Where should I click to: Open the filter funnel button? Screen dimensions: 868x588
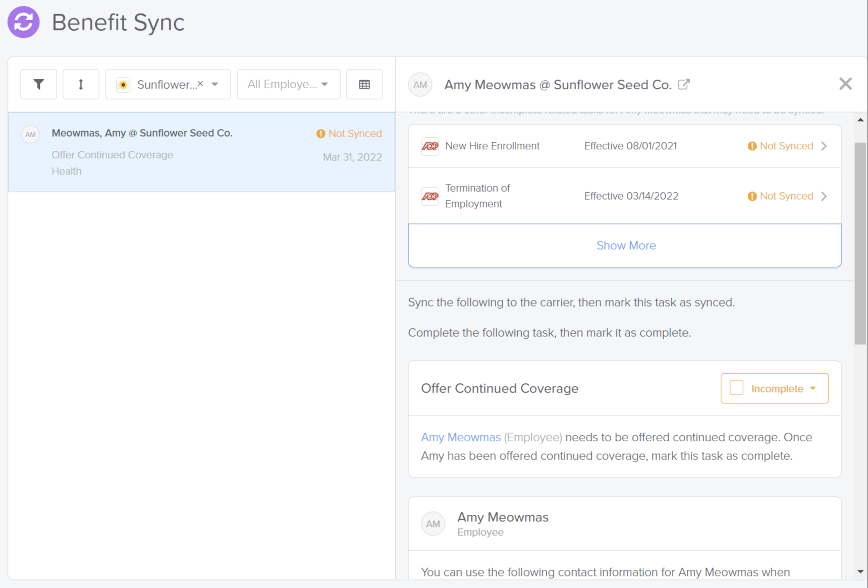tap(39, 84)
